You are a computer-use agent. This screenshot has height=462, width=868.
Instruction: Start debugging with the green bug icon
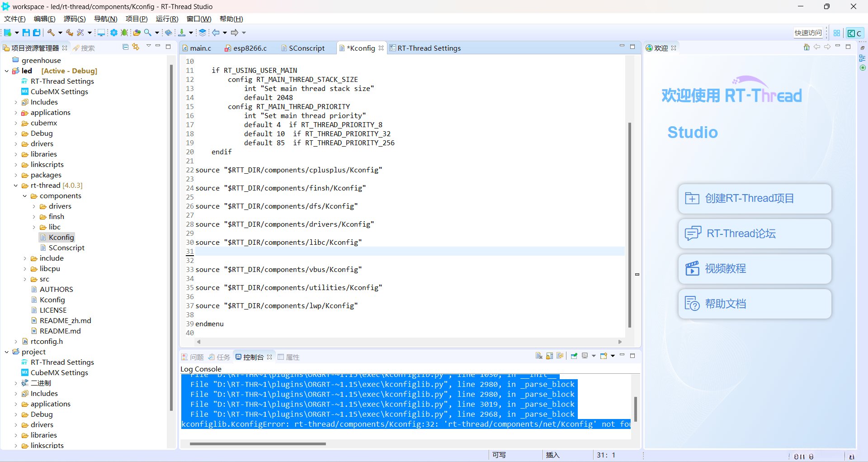tap(124, 33)
